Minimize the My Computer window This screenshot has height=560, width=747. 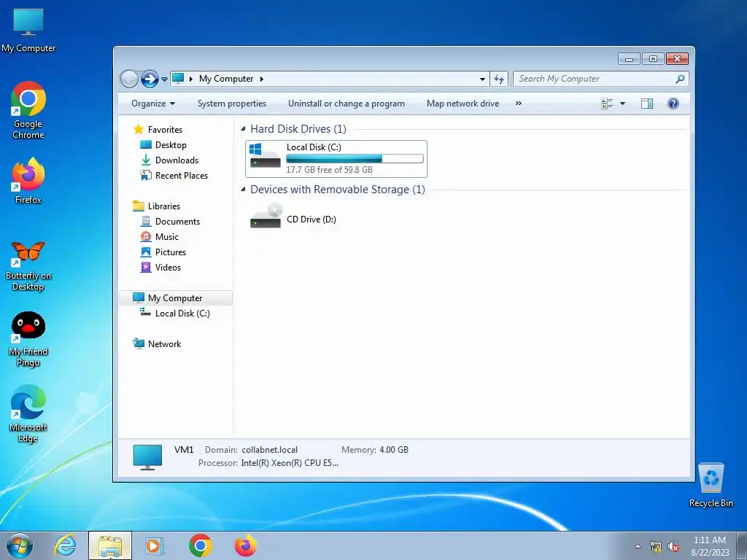coord(629,59)
